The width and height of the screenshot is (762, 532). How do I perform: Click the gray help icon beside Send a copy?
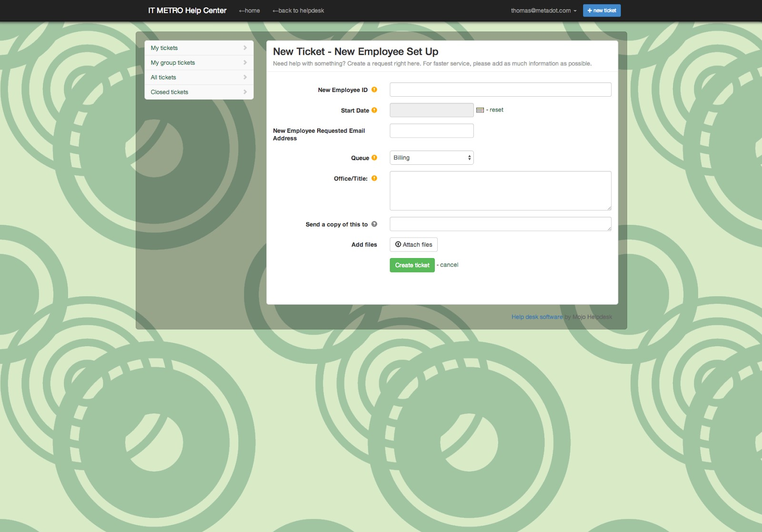coord(374,224)
